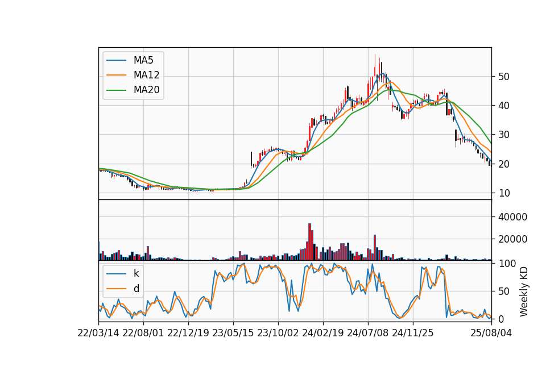
Task: Click the 23/05/15 date label
Action: pyautogui.click(x=233, y=333)
